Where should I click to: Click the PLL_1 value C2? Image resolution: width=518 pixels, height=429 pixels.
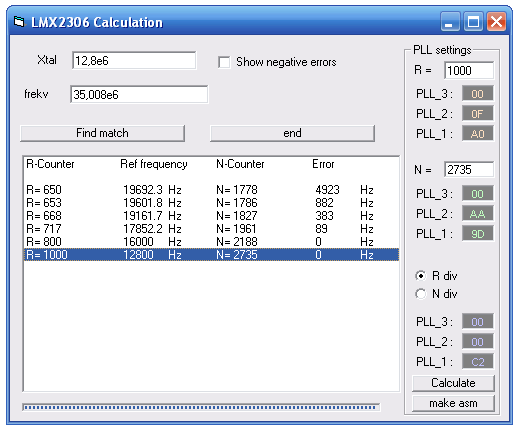[477, 362]
